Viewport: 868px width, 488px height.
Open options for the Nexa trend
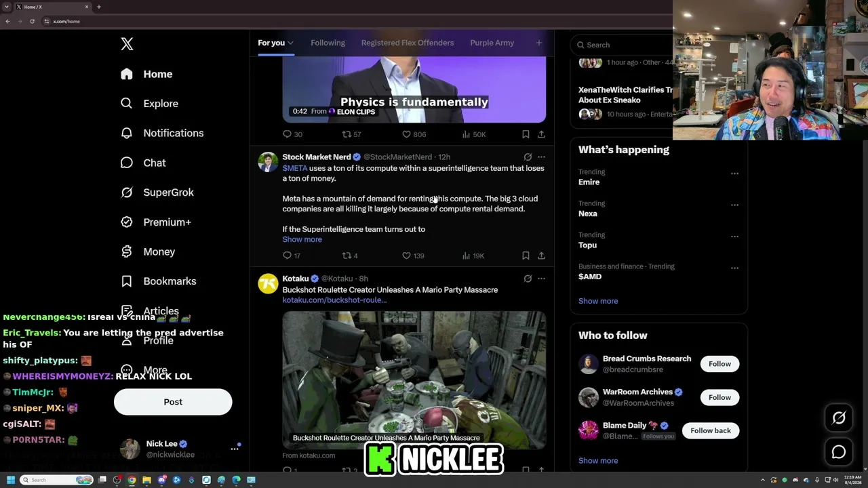pyautogui.click(x=734, y=205)
